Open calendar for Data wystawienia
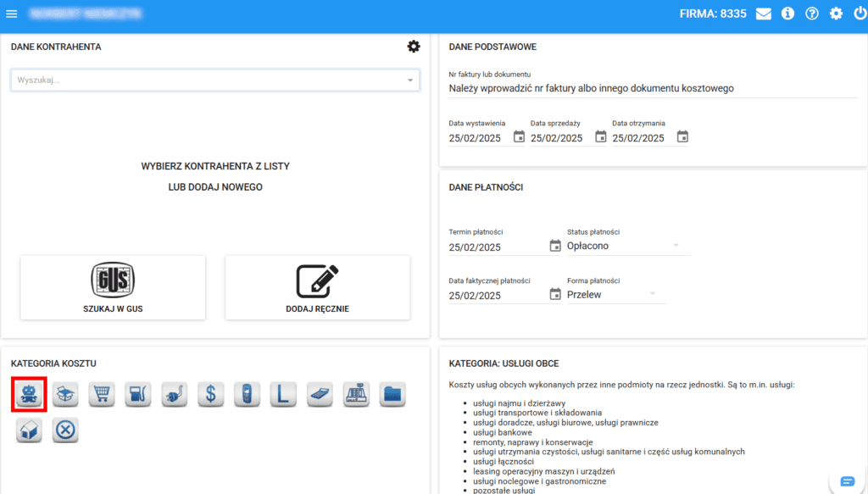This screenshot has width=868, height=494. 519,137
